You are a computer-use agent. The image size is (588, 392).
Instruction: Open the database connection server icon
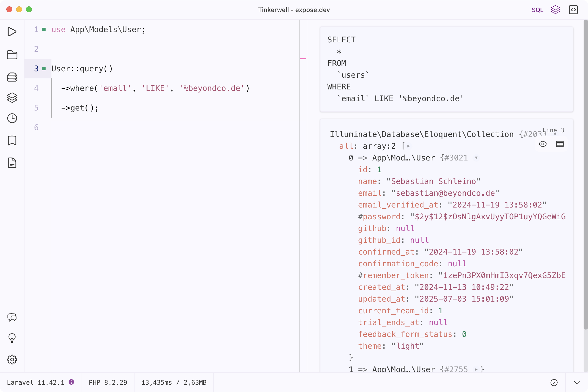click(x=12, y=77)
